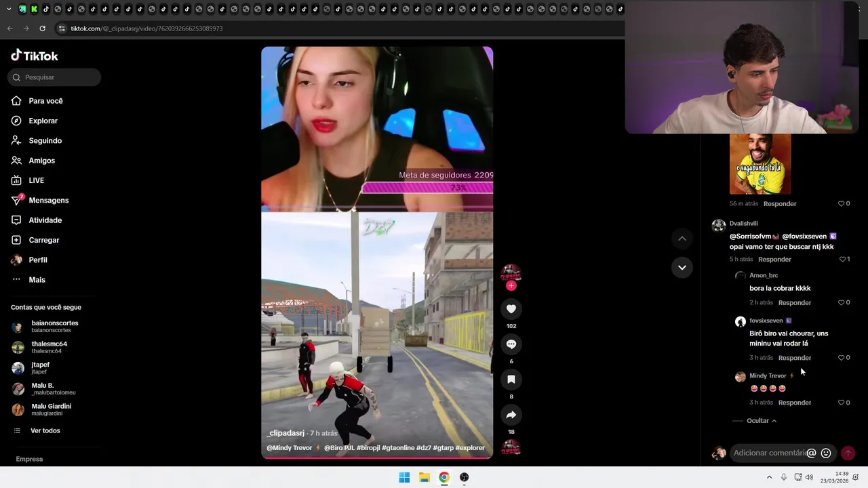The width and height of the screenshot is (868, 488).
Task: Reply to the 56 m atrás comment
Action: coord(780,204)
